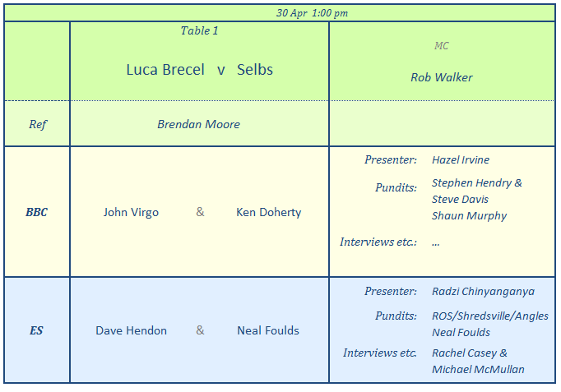Click referee name Brendan Moore
The width and height of the screenshot is (561, 392).
pyautogui.click(x=199, y=125)
